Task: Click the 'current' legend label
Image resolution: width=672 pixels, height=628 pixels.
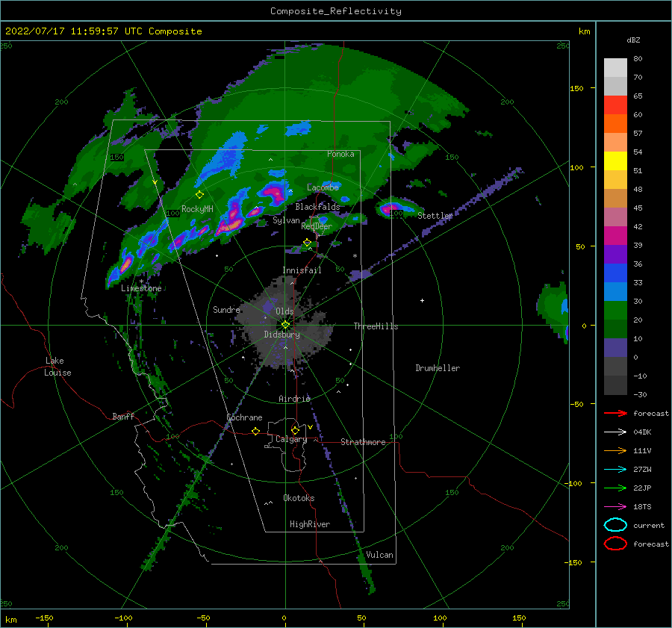Action: click(649, 525)
